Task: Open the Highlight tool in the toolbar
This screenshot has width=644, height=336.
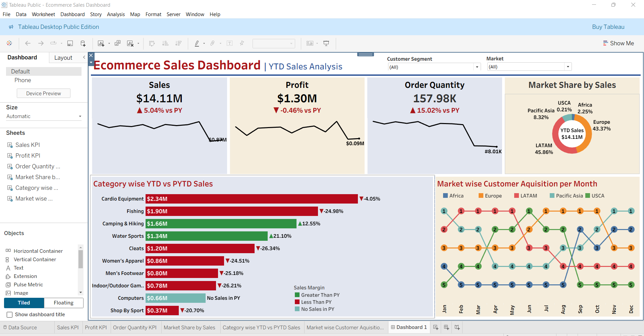Action: [x=198, y=43]
